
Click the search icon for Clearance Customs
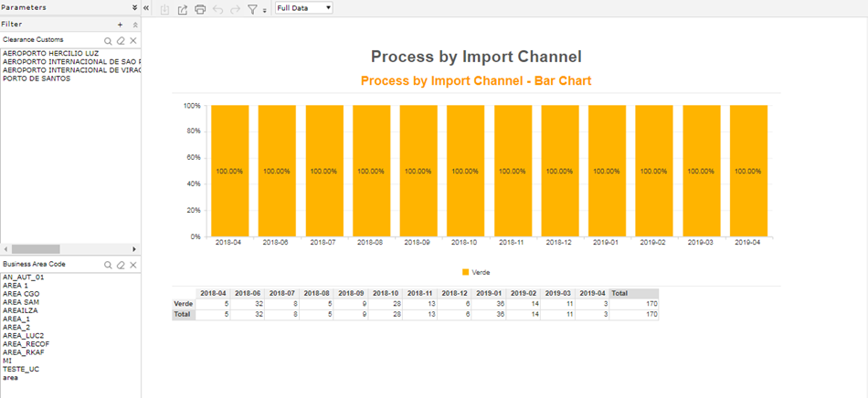[109, 41]
